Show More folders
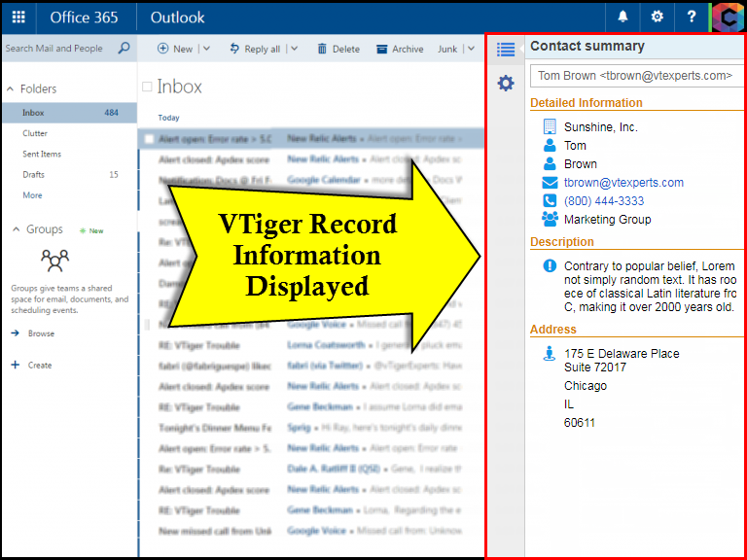Image resolution: width=747 pixels, height=560 pixels. pos(32,195)
